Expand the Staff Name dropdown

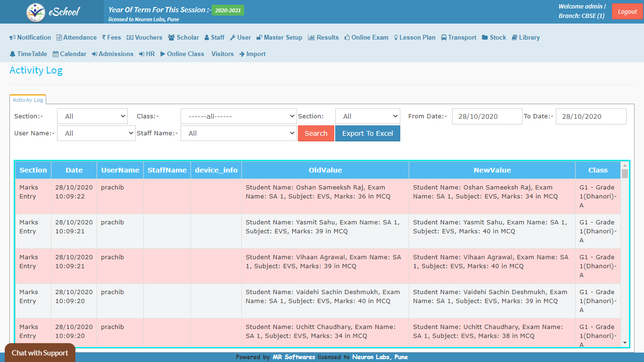pyautogui.click(x=238, y=133)
